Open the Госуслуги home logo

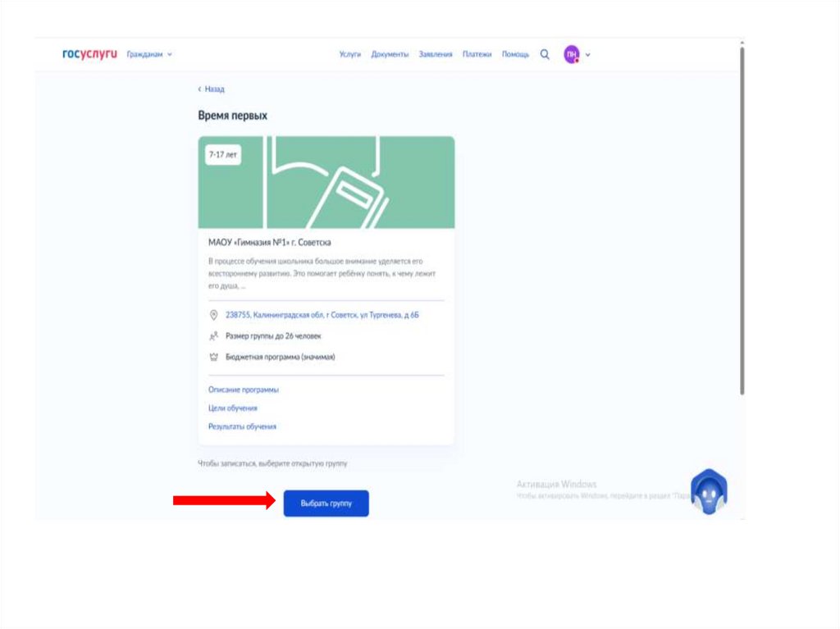pos(89,54)
